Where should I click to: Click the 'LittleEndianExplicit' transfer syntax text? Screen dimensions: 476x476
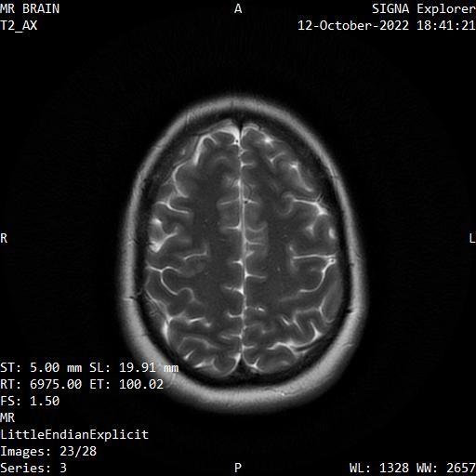74,434
